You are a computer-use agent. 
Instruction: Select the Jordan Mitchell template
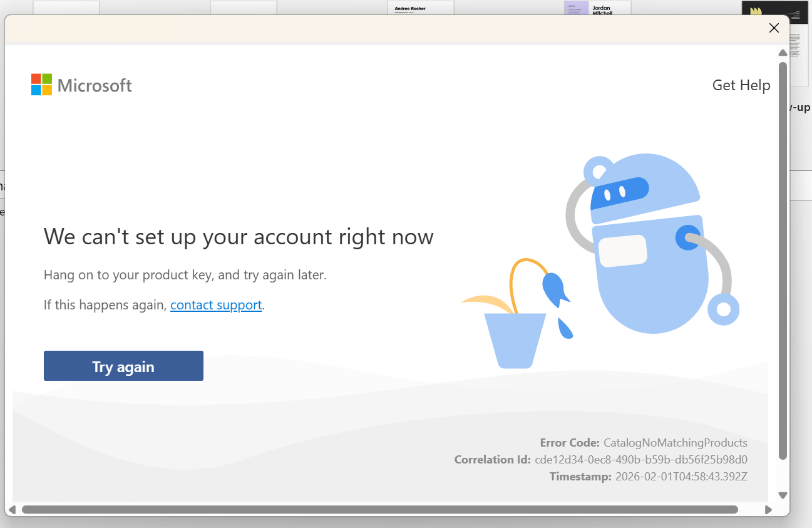(x=596, y=8)
